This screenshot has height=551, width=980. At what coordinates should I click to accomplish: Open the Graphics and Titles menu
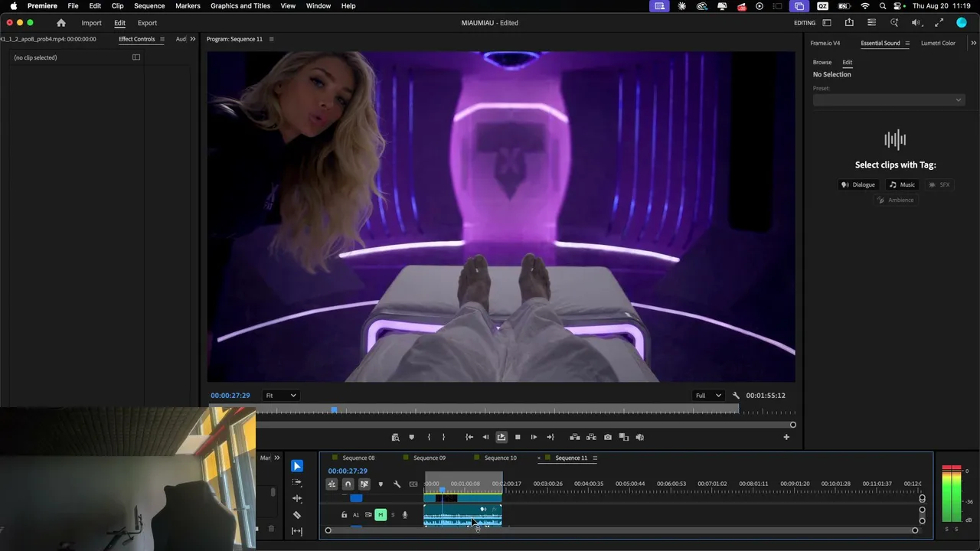[x=240, y=6]
